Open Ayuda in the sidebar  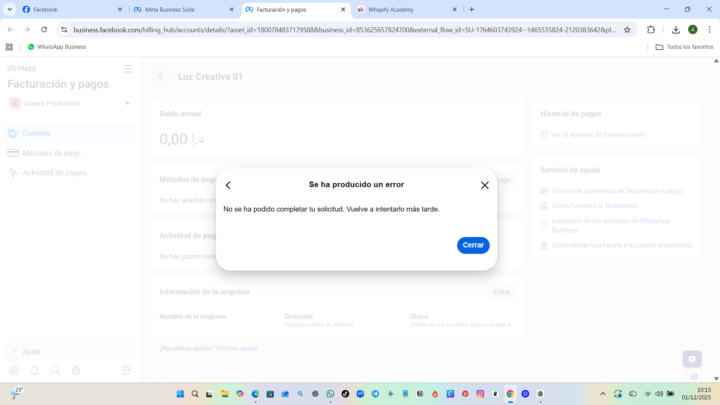[70, 352]
